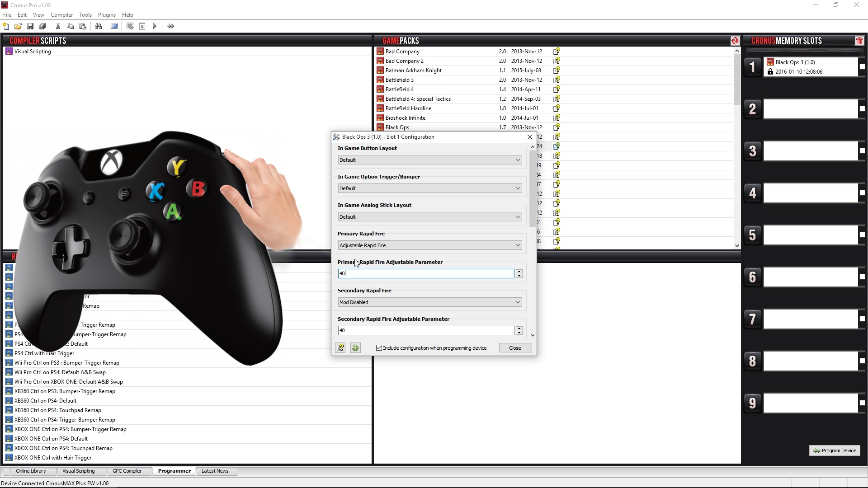Click the Program Device button

[x=835, y=450]
